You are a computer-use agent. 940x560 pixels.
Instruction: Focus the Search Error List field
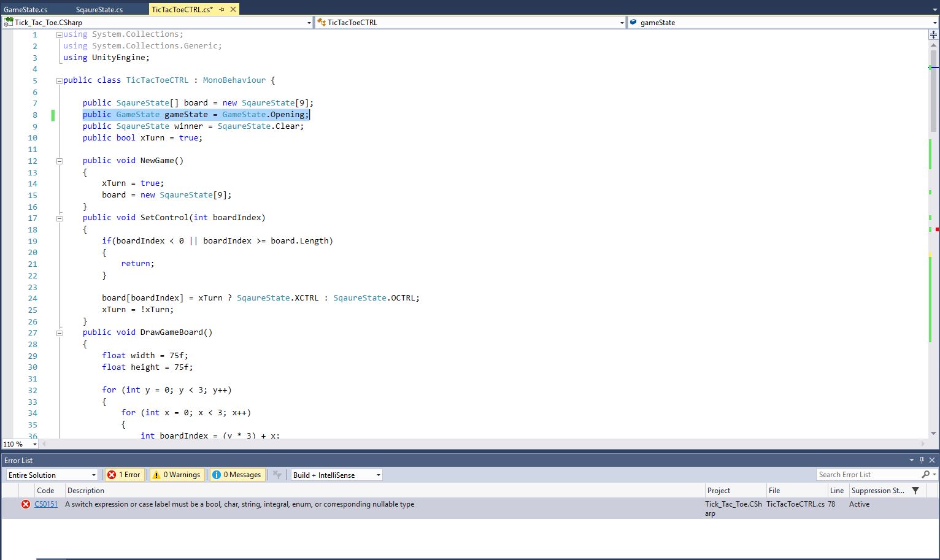click(868, 475)
